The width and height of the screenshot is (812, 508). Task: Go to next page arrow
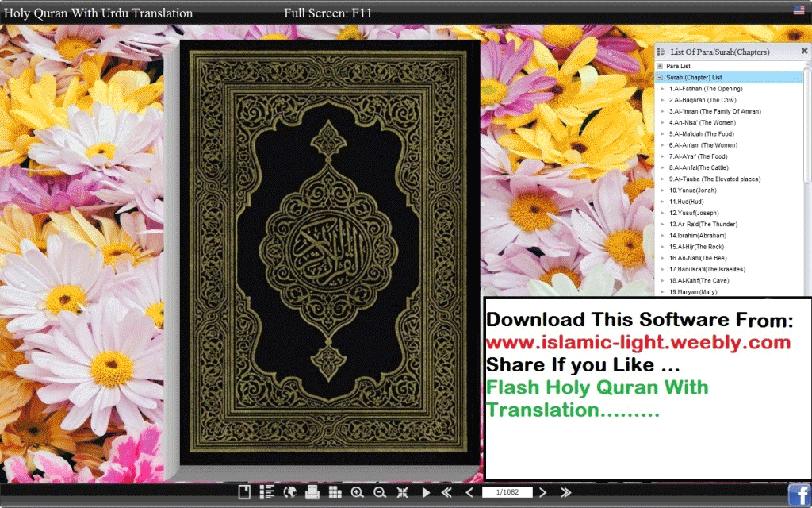(x=542, y=492)
